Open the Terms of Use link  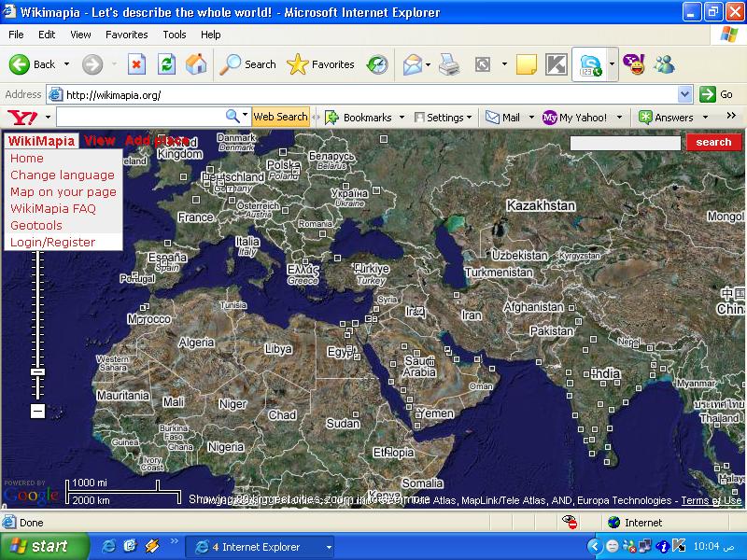(x=712, y=500)
